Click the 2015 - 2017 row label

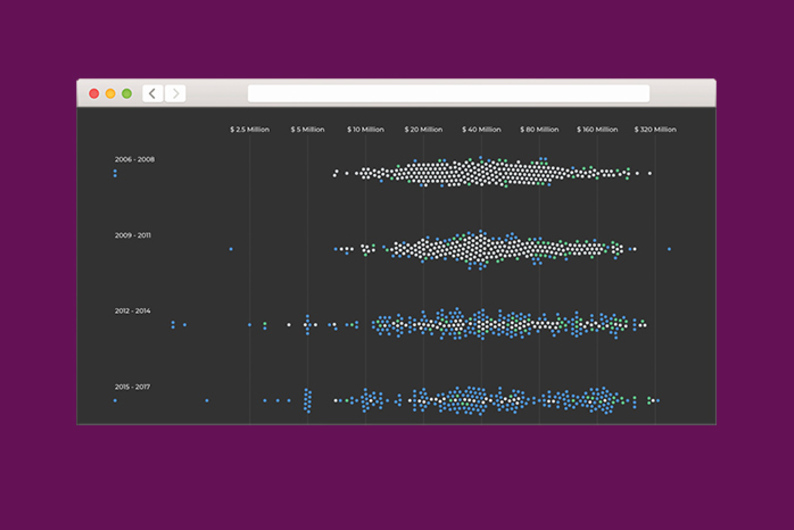134,387
